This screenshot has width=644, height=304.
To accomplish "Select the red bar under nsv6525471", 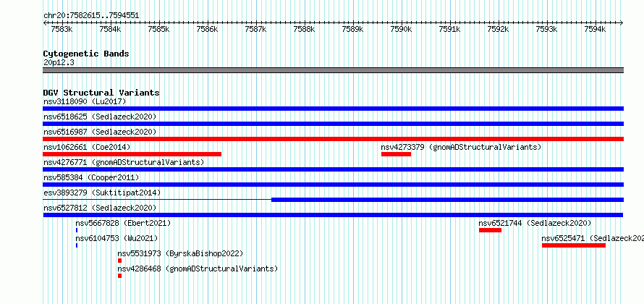I will [x=574, y=245].
